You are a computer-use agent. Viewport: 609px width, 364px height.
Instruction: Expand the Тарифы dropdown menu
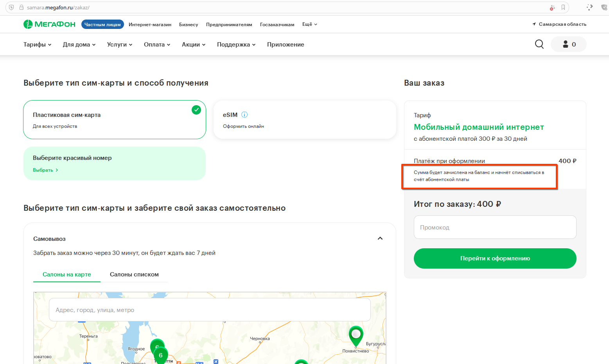(38, 45)
